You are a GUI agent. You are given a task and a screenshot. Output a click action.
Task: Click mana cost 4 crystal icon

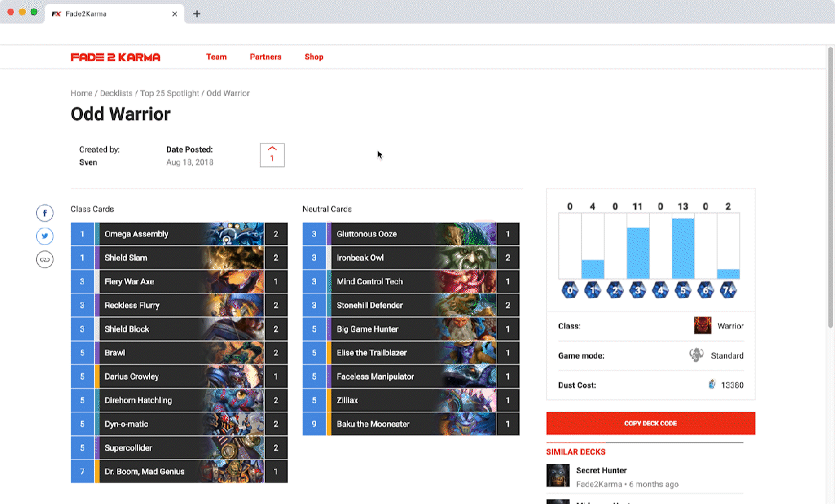660,290
